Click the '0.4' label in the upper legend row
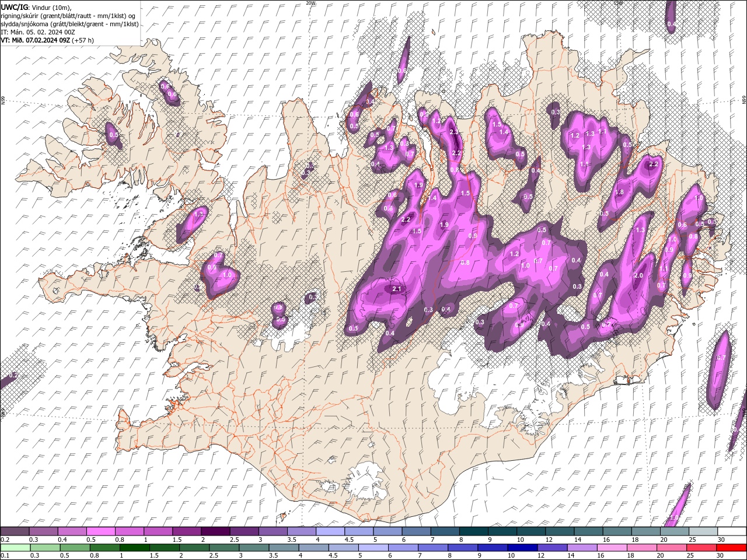The height and width of the screenshot is (560, 747). pos(62,540)
